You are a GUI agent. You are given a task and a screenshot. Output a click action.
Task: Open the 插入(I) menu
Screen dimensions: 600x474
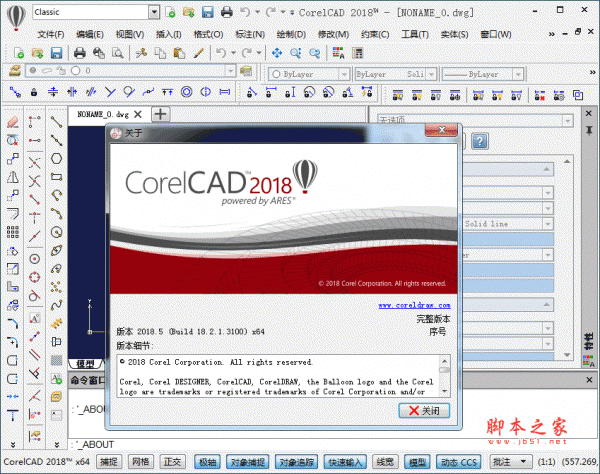point(168,34)
